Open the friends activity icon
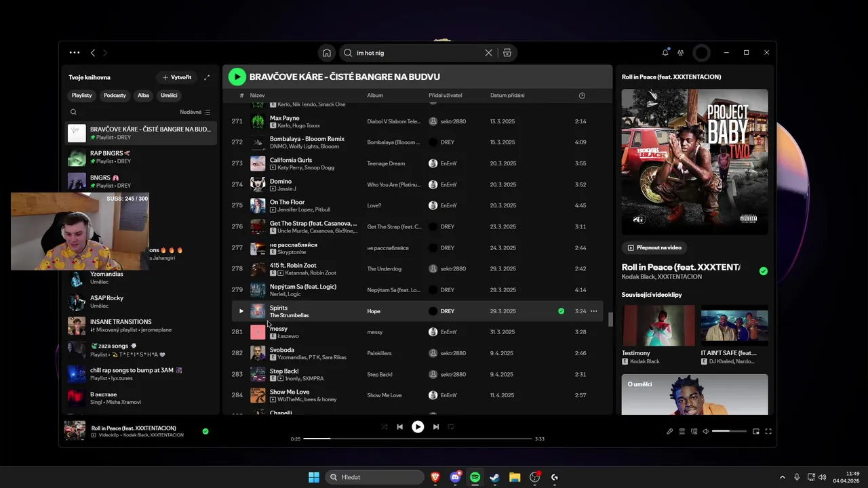The image size is (868, 488). 680,52
